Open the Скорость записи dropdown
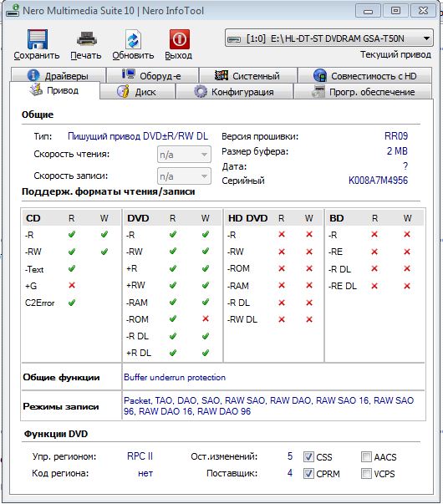 [184, 176]
